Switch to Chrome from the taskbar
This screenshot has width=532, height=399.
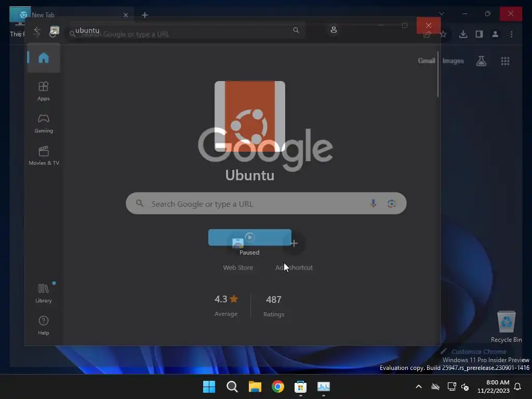coord(277,387)
